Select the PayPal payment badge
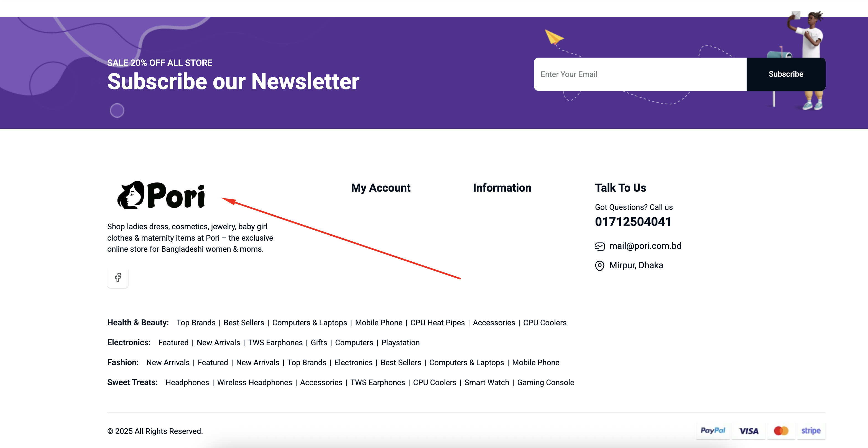The image size is (868, 448). (713, 431)
